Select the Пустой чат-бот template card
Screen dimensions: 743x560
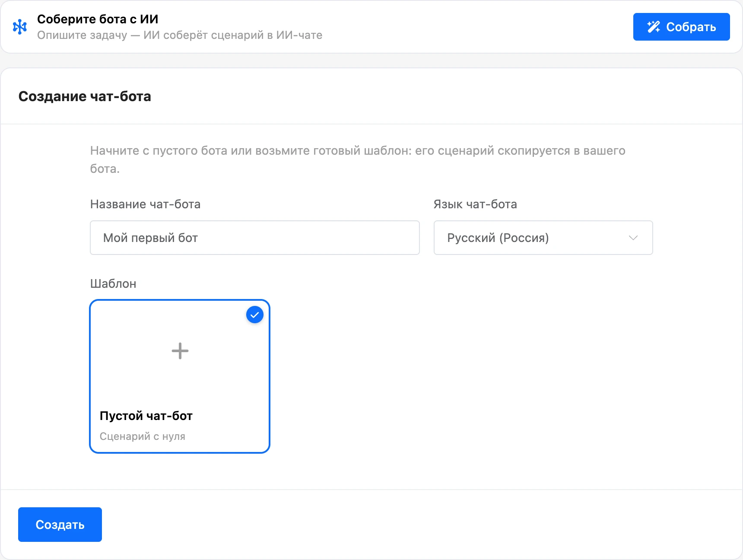pyautogui.click(x=180, y=376)
